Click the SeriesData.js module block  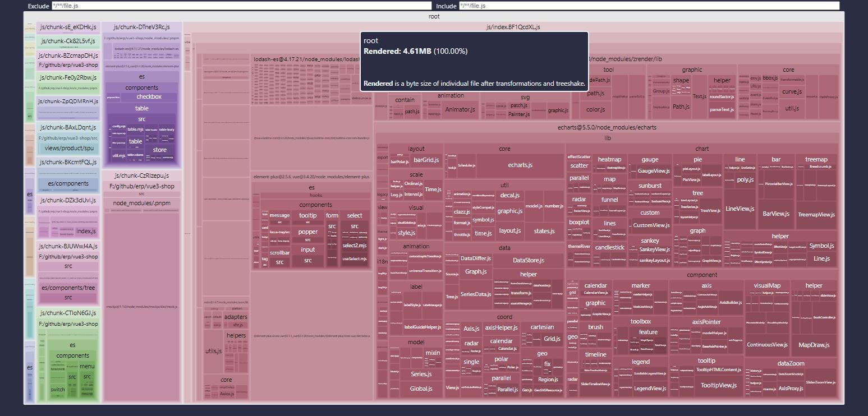(475, 294)
